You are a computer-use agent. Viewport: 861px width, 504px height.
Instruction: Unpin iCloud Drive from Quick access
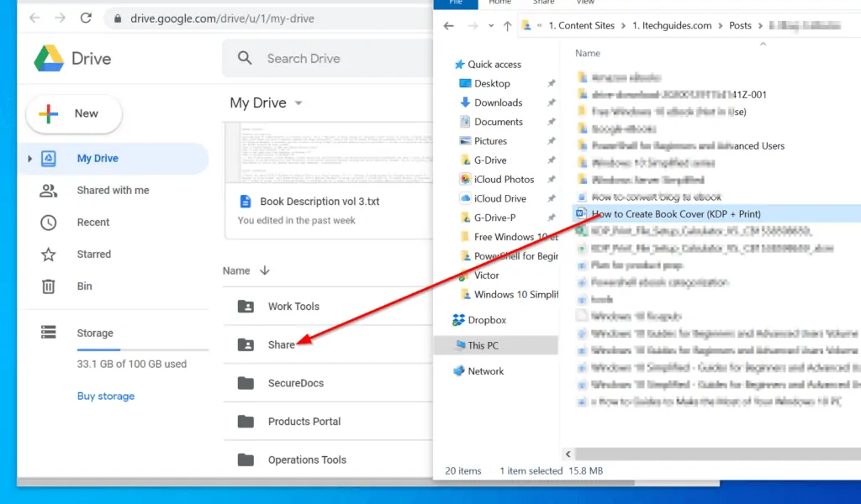pos(553,198)
